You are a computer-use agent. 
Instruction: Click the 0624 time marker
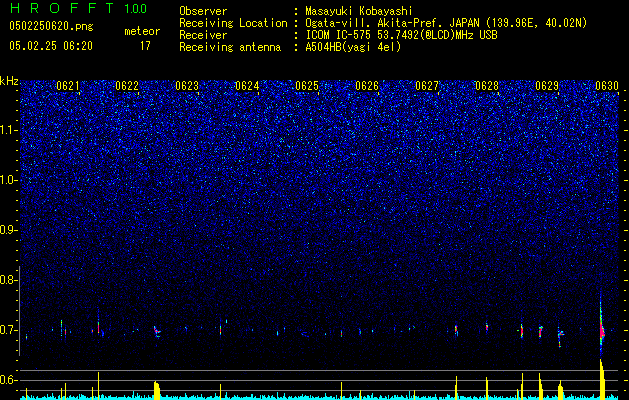[x=247, y=86]
